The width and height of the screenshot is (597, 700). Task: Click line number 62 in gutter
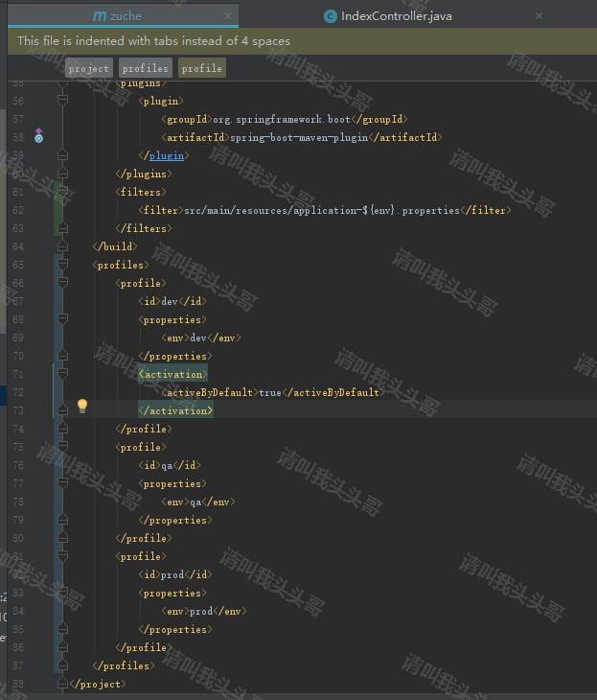tap(18, 210)
